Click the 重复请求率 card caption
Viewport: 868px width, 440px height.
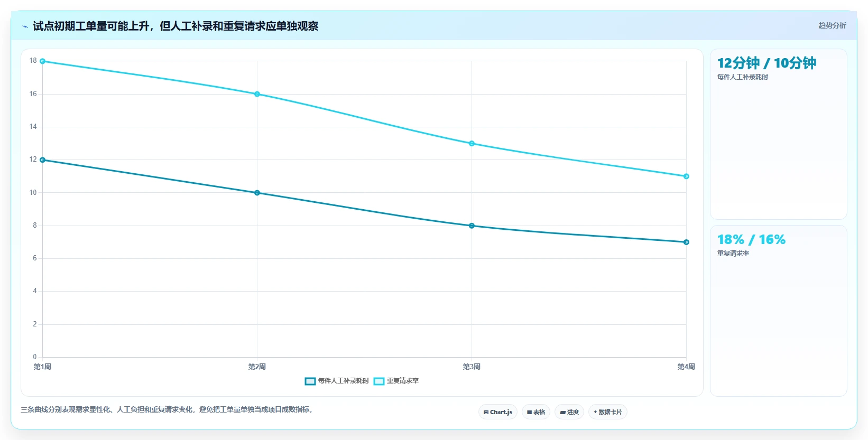733,254
